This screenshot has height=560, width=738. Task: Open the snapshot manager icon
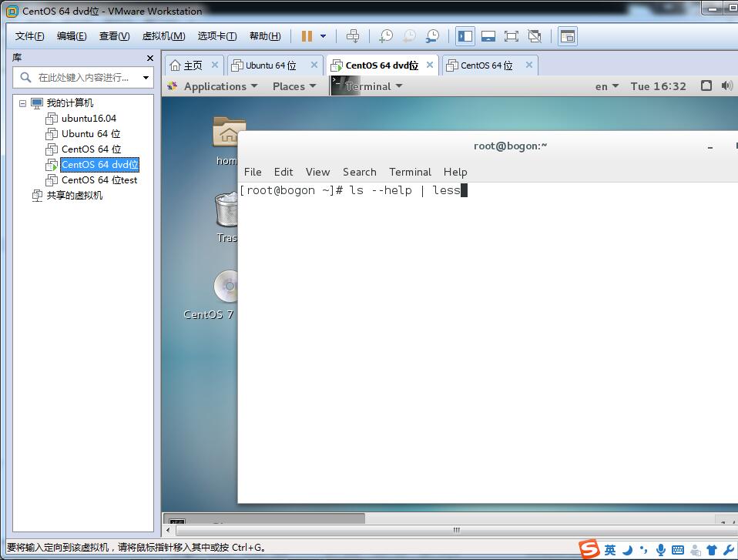432,36
